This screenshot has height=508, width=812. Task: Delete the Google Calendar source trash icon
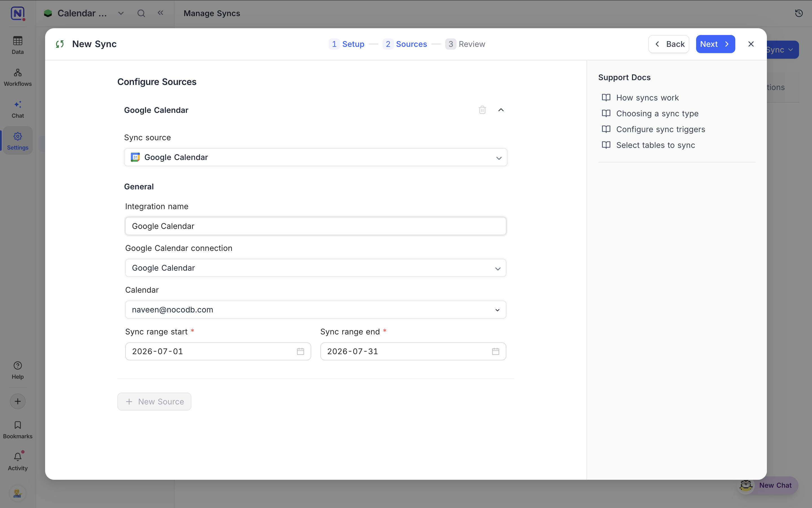(482, 110)
